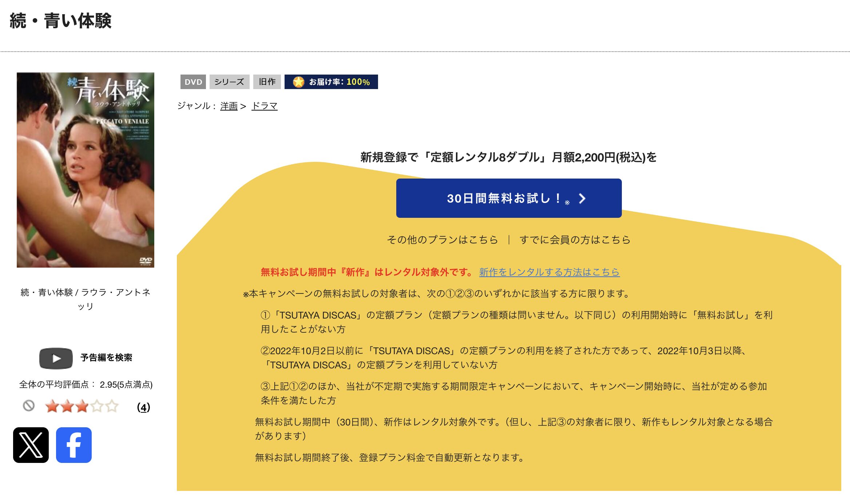Click the 無料お試し期間終了後 auto-renewal note
This screenshot has height=504, width=850.
pyautogui.click(x=390, y=457)
